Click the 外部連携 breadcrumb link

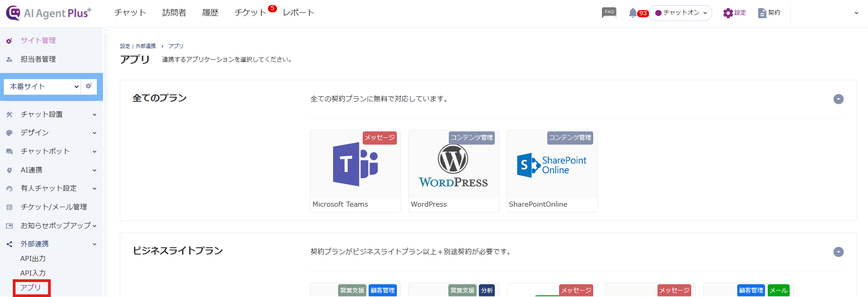click(146, 46)
